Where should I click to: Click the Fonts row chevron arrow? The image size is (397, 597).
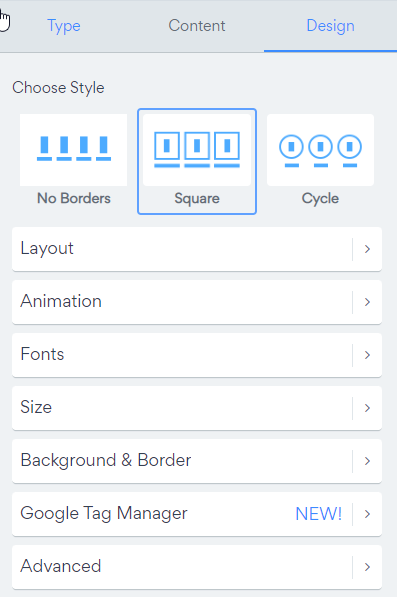point(367,355)
